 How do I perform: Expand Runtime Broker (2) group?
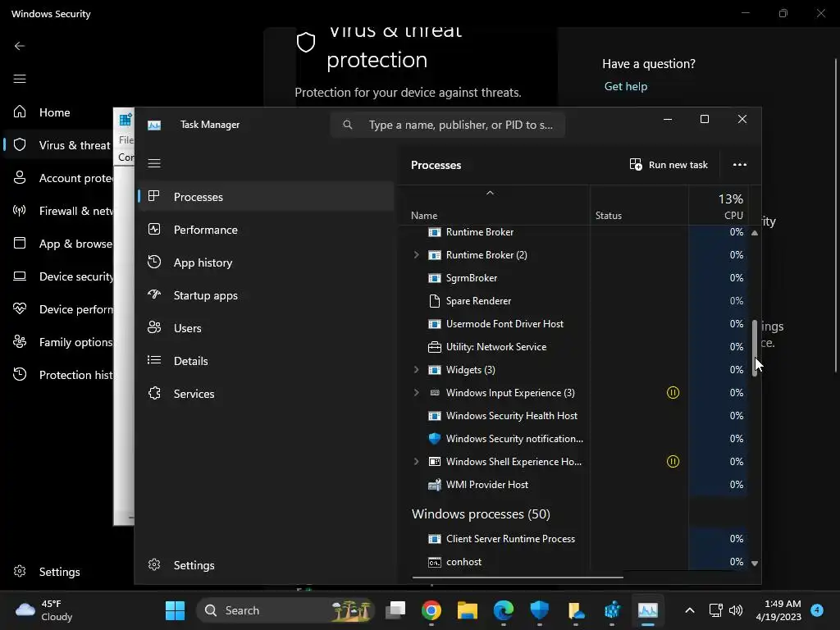(x=416, y=255)
